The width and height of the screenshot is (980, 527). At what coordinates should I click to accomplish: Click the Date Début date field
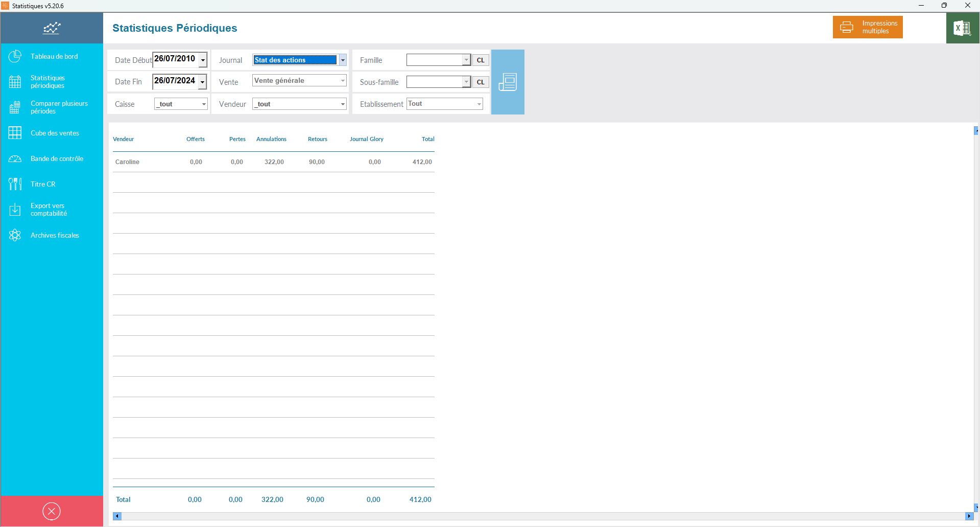click(x=176, y=59)
